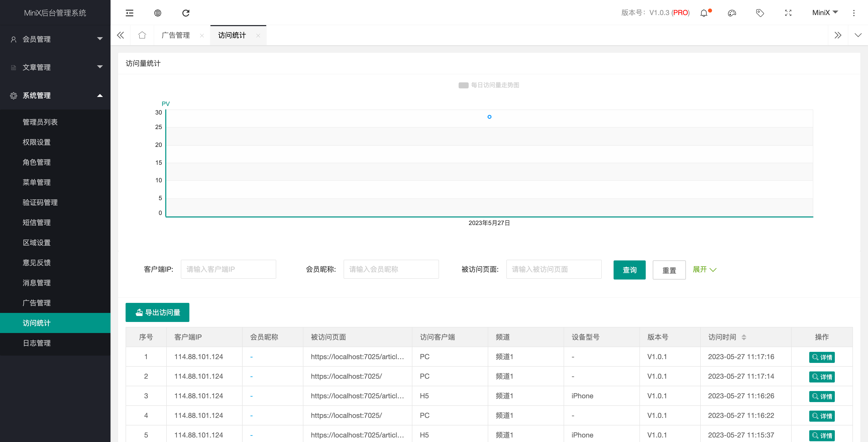This screenshot has width=868, height=442.
Task: Click the refresh page icon
Action: 186,13
